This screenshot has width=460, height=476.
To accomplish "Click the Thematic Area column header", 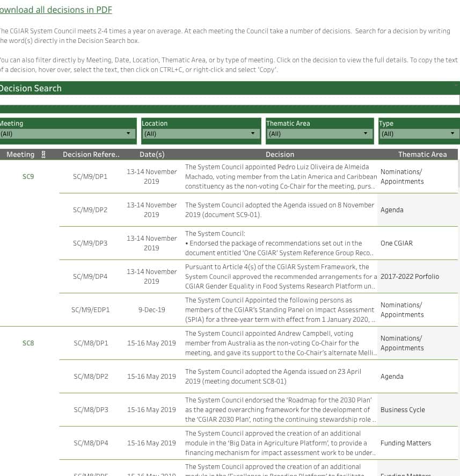I will (x=422, y=155).
